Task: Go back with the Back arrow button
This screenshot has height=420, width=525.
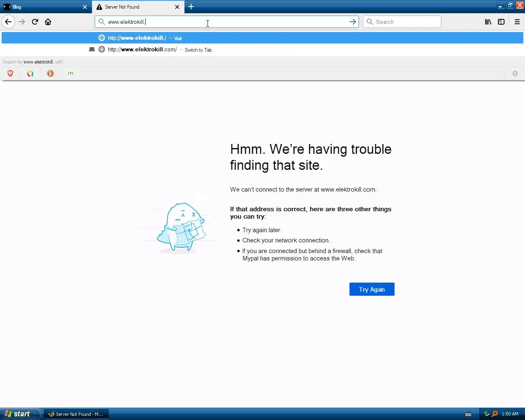Action: [x=8, y=22]
